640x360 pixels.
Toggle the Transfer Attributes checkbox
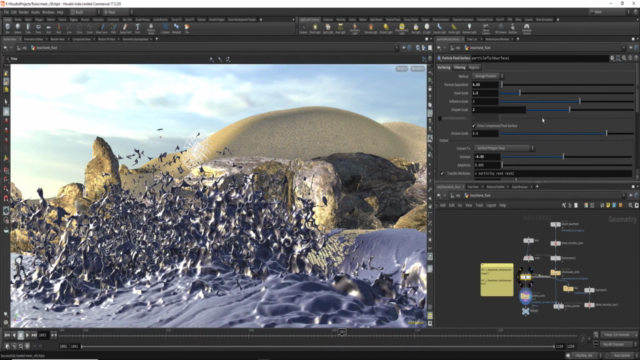(x=442, y=173)
